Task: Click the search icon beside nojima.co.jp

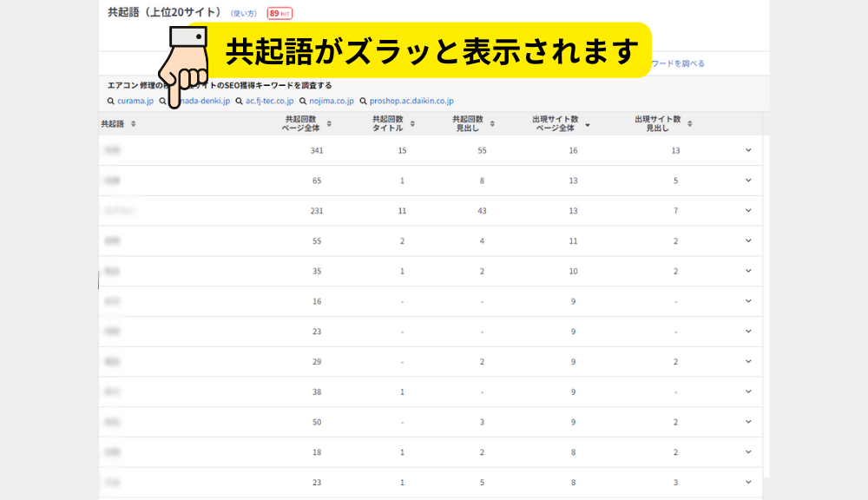Action: pyautogui.click(x=303, y=102)
